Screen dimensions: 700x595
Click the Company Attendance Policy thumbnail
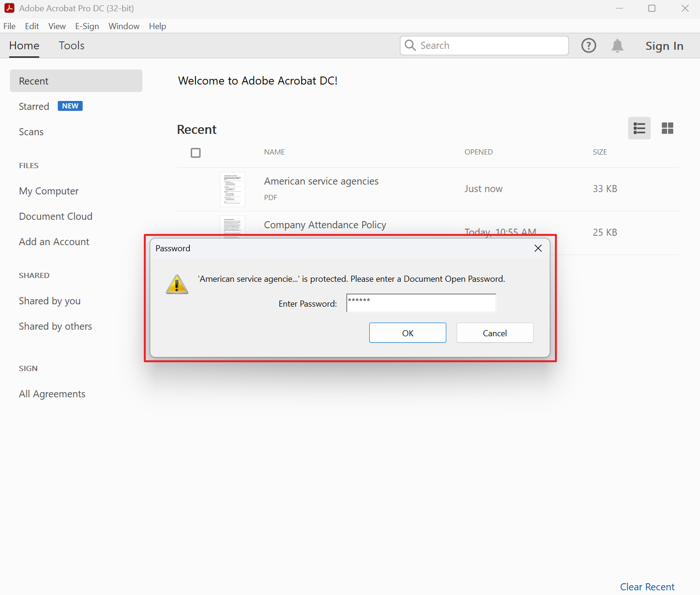[x=233, y=227]
